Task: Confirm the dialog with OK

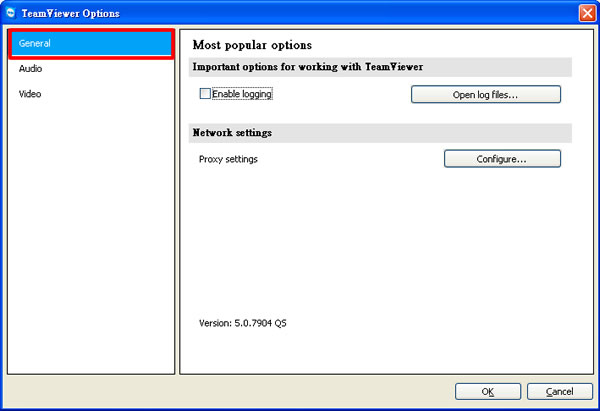Action: (x=488, y=391)
